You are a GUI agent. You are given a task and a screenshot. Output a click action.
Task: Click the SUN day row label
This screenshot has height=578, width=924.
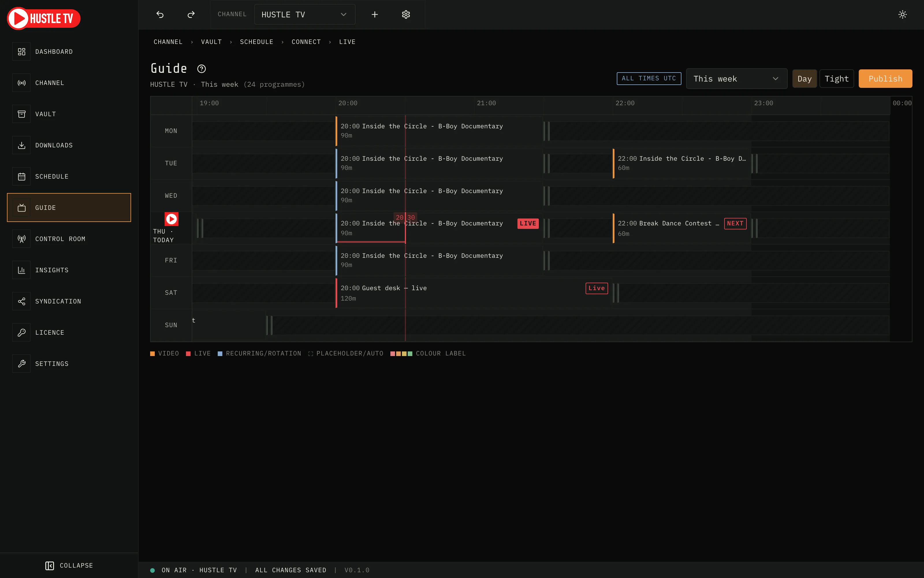coord(171,325)
